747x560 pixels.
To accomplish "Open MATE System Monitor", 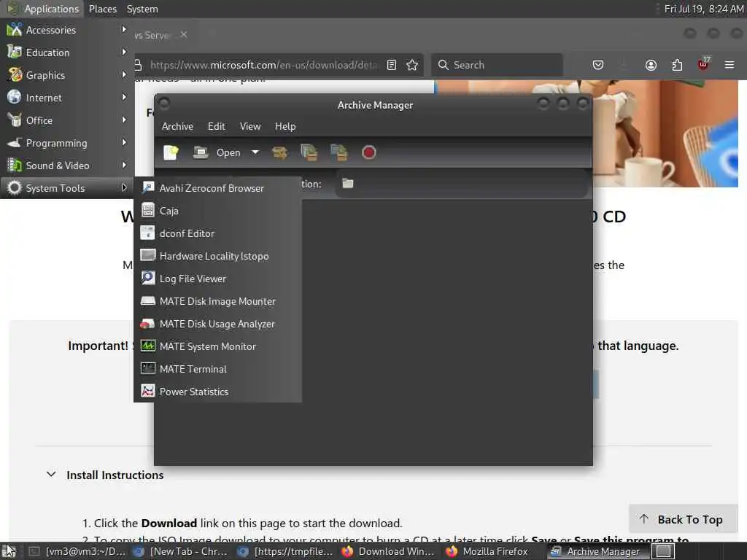I will click(217, 346).
